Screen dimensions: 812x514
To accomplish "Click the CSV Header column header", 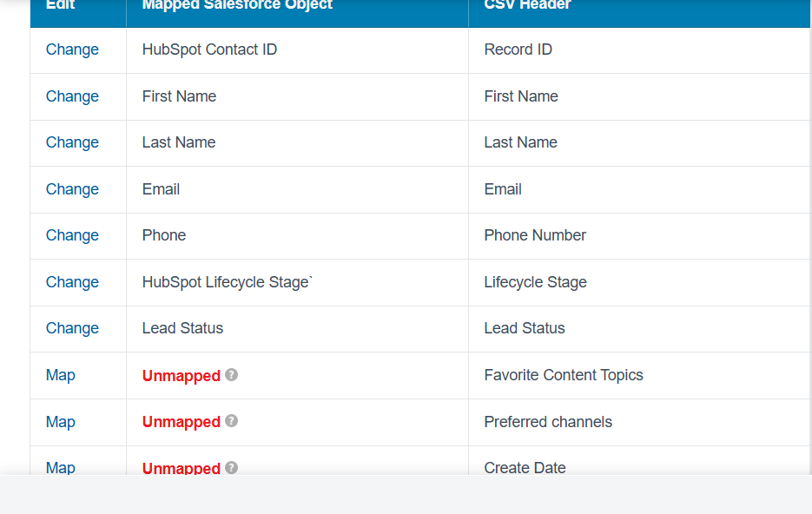I will click(x=527, y=6).
